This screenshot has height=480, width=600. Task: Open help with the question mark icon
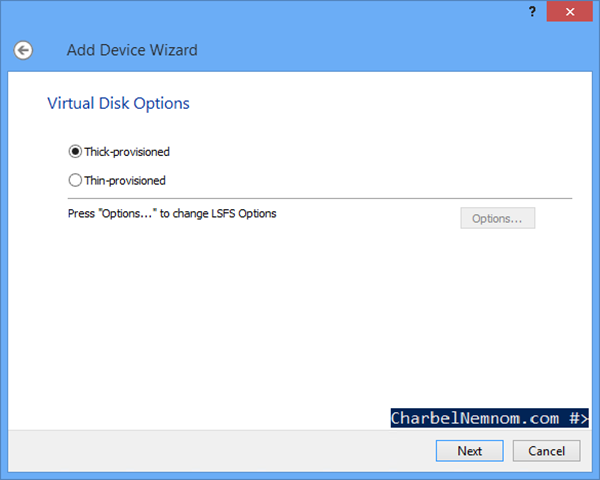pyautogui.click(x=532, y=12)
